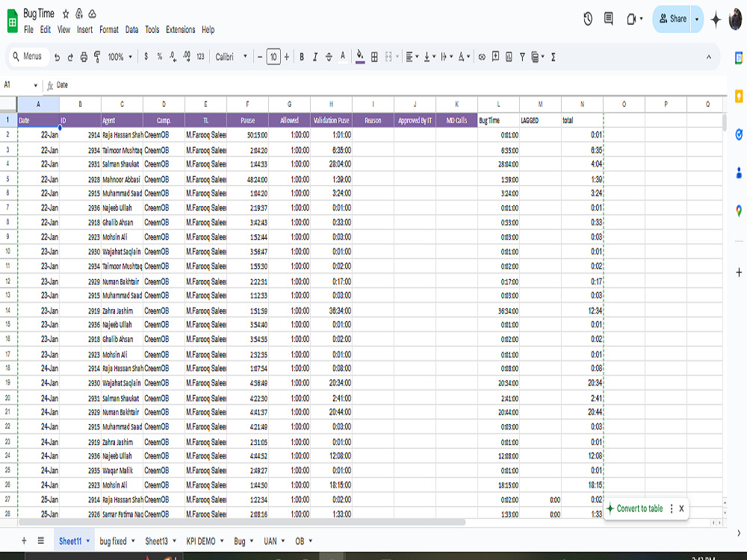Toggle bold formatting
The width and height of the screenshot is (747, 560).
(302, 57)
